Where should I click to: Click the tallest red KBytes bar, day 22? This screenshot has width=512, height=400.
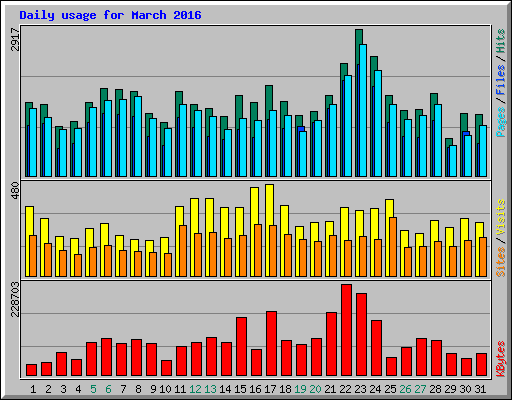point(346,330)
